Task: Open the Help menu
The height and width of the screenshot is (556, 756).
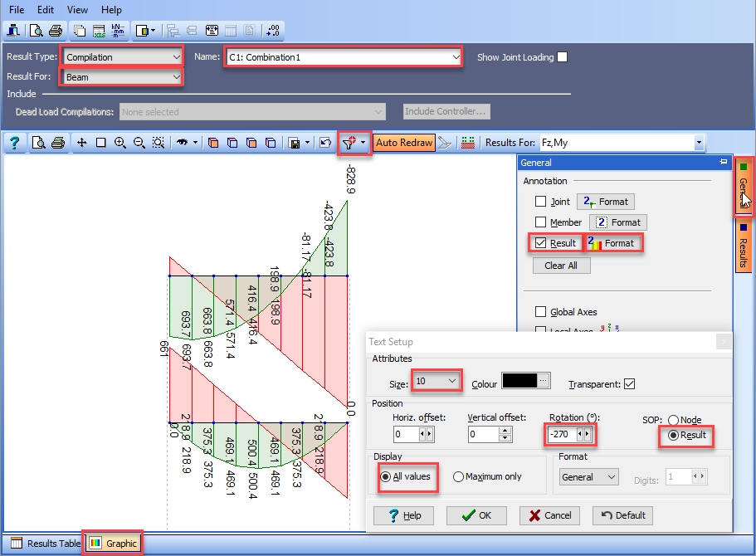Action: [111, 10]
